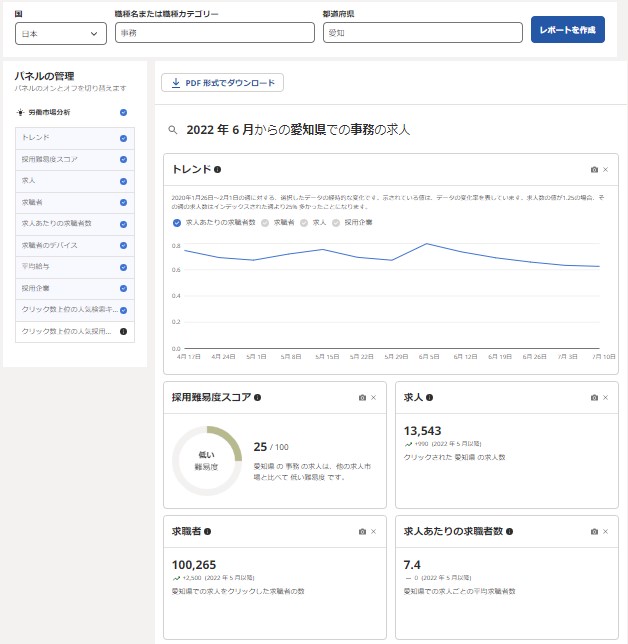Close the 採用難易度スコア panel with its X

pyautogui.click(x=373, y=398)
